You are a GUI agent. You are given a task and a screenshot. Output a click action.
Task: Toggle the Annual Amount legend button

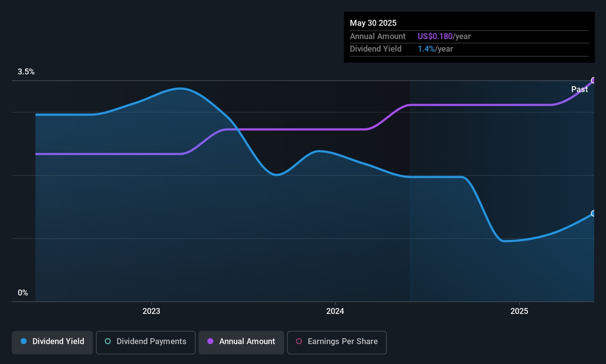coord(241,342)
